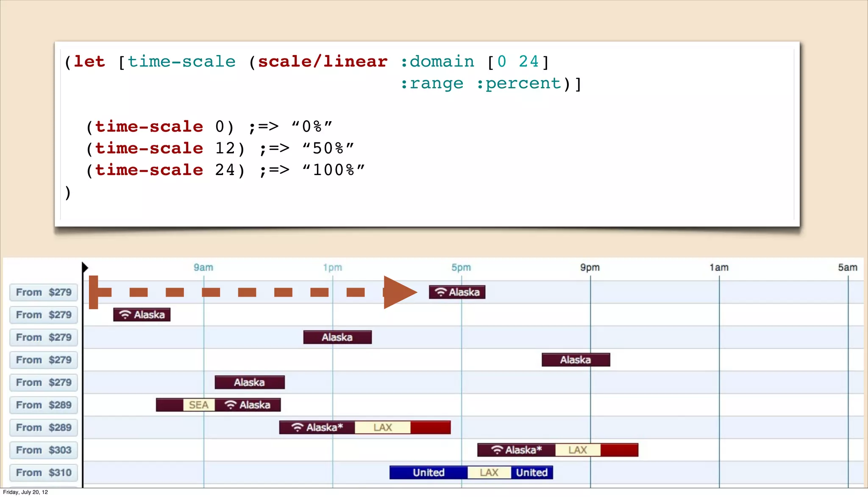Click the 'Friday, July 20, 12' date text
The image size is (868, 497).
point(25,492)
